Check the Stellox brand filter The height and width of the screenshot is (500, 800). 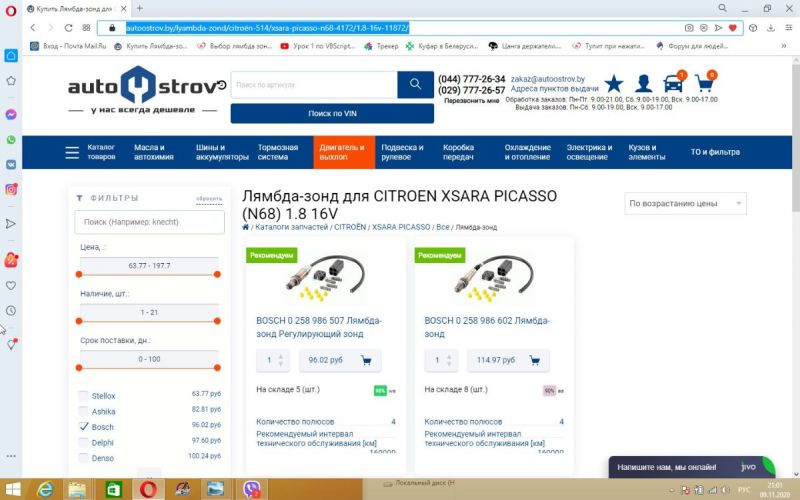pos(83,396)
